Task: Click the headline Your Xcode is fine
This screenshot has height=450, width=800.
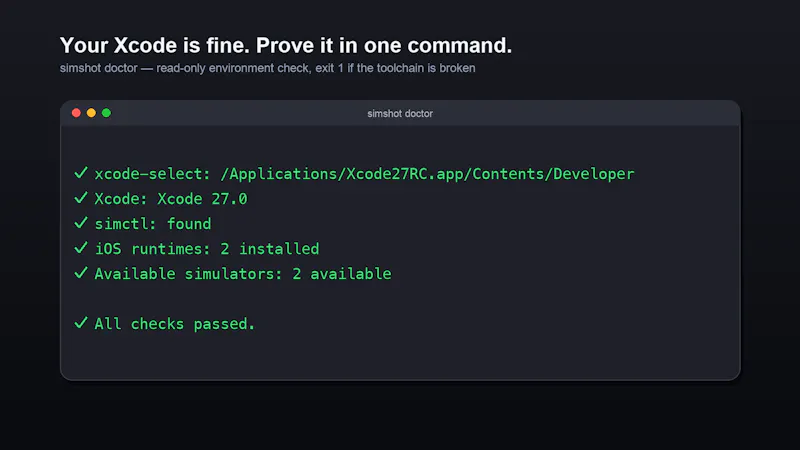Action: pos(155,45)
